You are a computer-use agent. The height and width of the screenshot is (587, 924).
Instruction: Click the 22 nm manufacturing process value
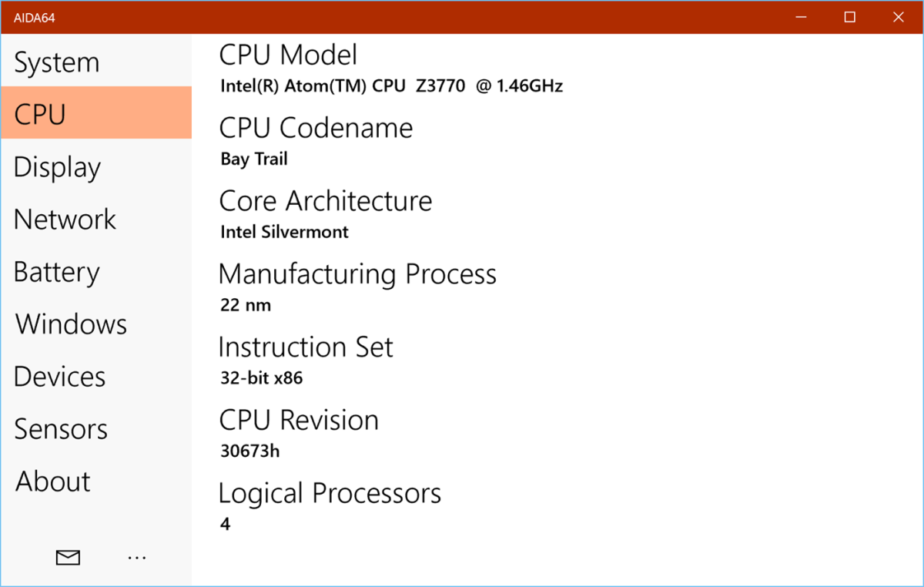[246, 305]
